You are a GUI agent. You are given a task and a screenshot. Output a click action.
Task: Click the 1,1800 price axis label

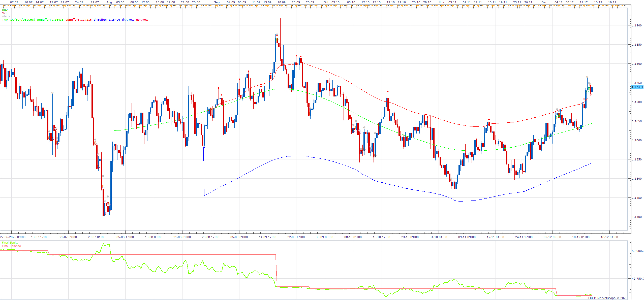637,64
